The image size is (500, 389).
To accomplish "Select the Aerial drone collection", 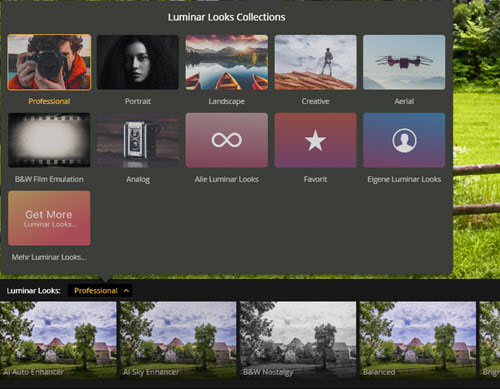I will click(x=404, y=62).
